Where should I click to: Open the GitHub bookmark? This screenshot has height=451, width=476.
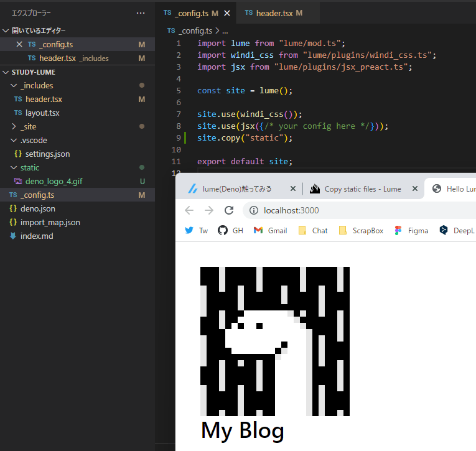[x=230, y=231]
